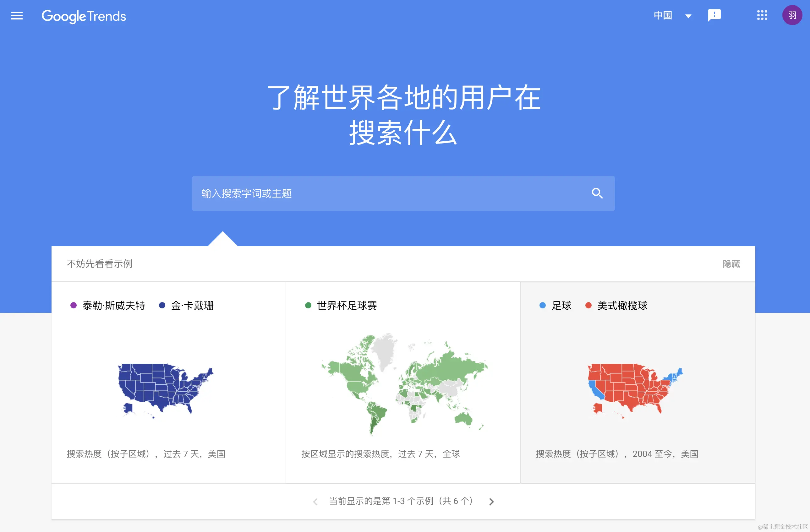Screen dimensions: 810x532
Task: Open the hamburger navigation menu
Action: tap(17, 16)
